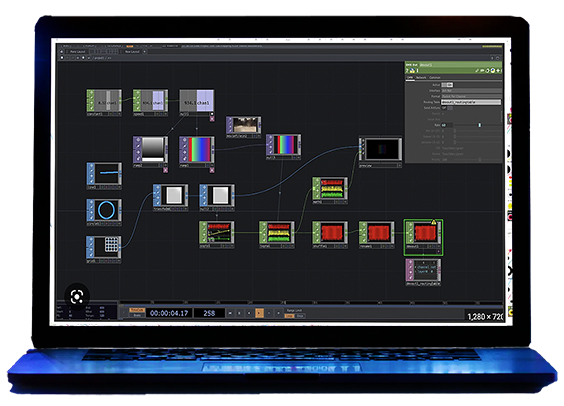564x406 pixels.
Task: Click pink X marker below ramp2 node
Action: click(166, 170)
